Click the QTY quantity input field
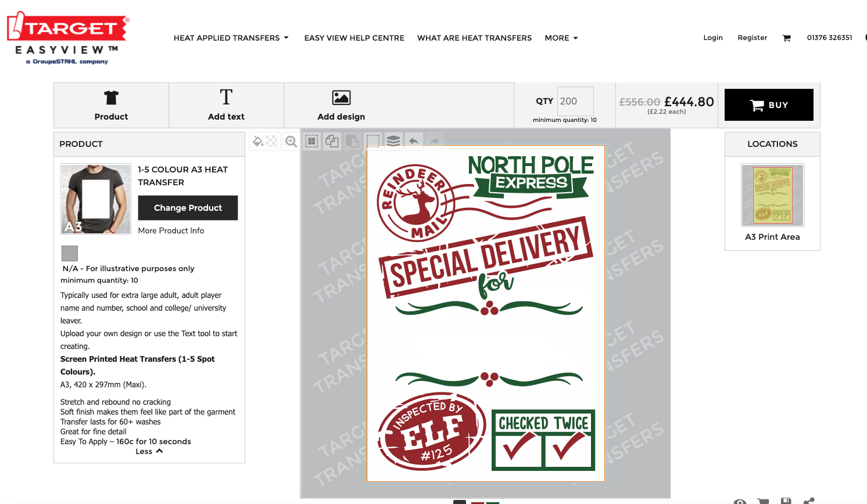867x504 pixels. 575,101
